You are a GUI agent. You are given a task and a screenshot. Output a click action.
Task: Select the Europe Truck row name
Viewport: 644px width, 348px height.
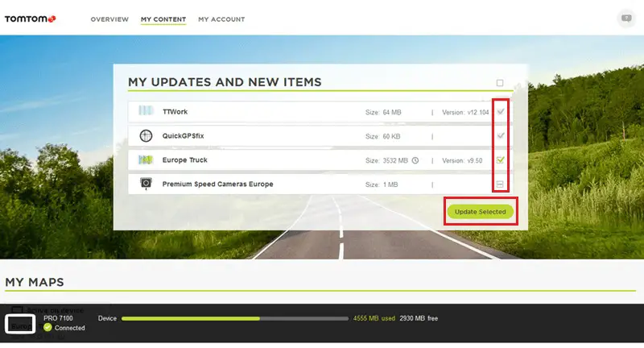[185, 160]
